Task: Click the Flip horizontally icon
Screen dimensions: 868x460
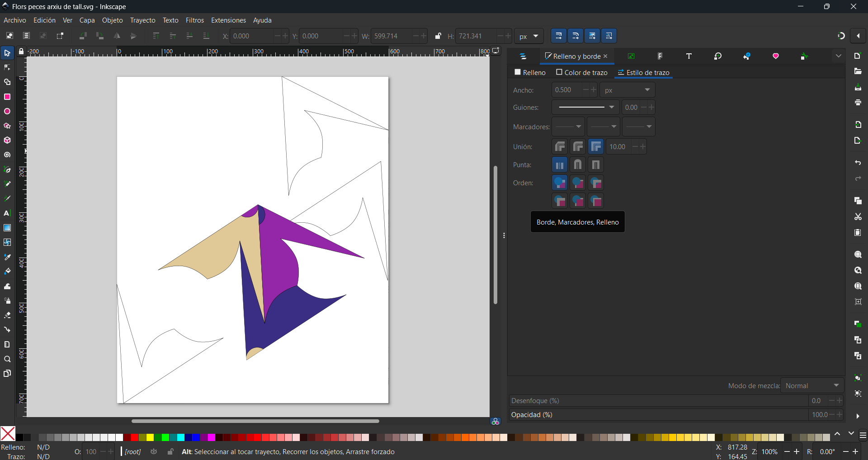Action: tap(117, 36)
